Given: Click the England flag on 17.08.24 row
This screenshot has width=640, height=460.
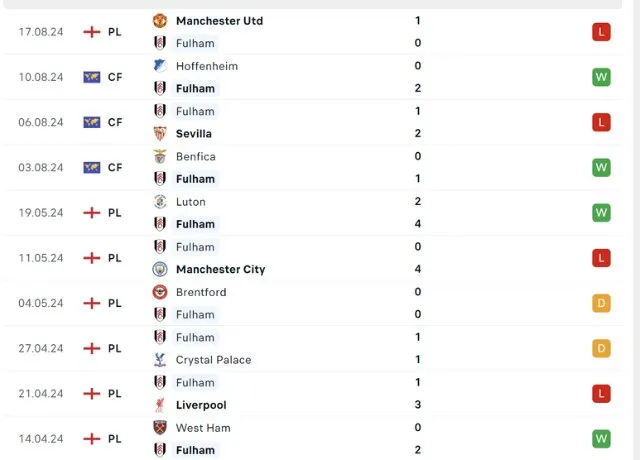Looking at the screenshot, I should pyautogui.click(x=92, y=32).
